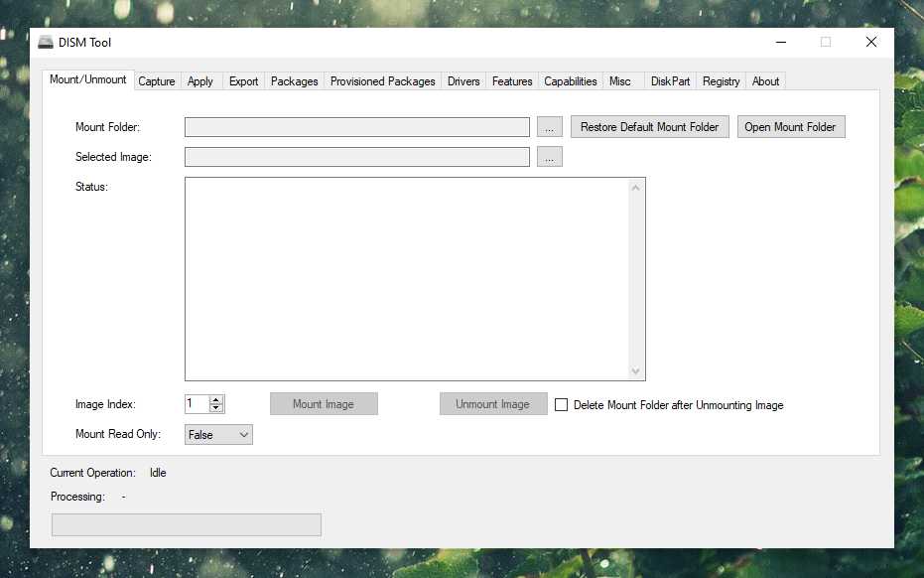Image resolution: width=924 pixels, height=578 pixels.
Task: Click the Image Index number field
Action: click(x=197, y=404)
